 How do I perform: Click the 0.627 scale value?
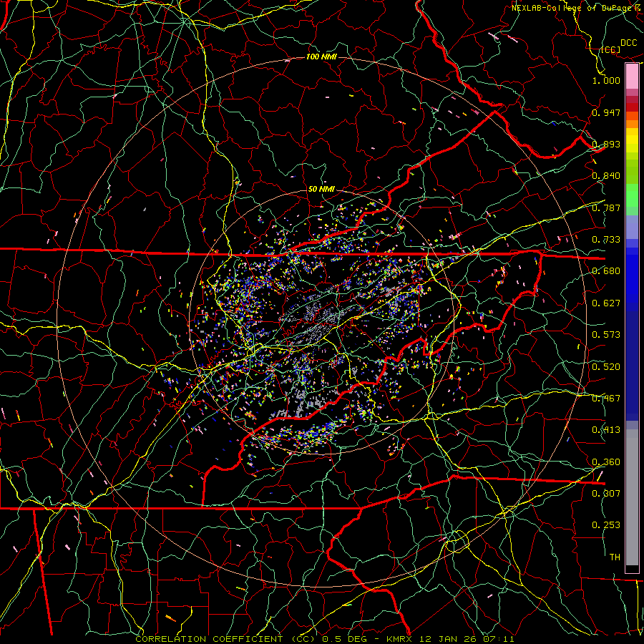tap(606, 303)
